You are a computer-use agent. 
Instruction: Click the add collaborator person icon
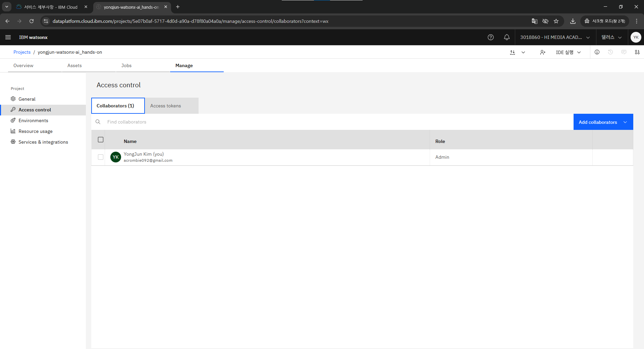543,52
